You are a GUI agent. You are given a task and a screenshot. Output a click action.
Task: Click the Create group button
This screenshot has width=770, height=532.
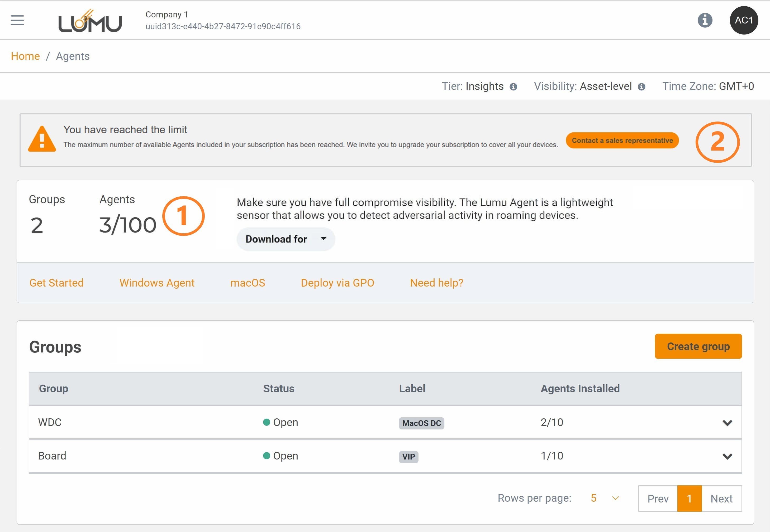tap(698, 346)
